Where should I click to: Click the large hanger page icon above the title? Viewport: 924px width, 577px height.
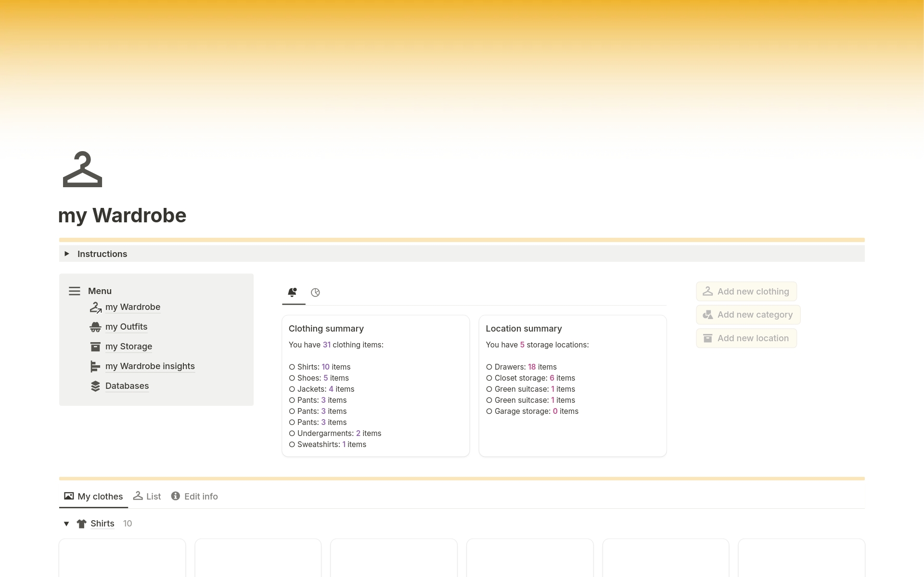(82, 169)
